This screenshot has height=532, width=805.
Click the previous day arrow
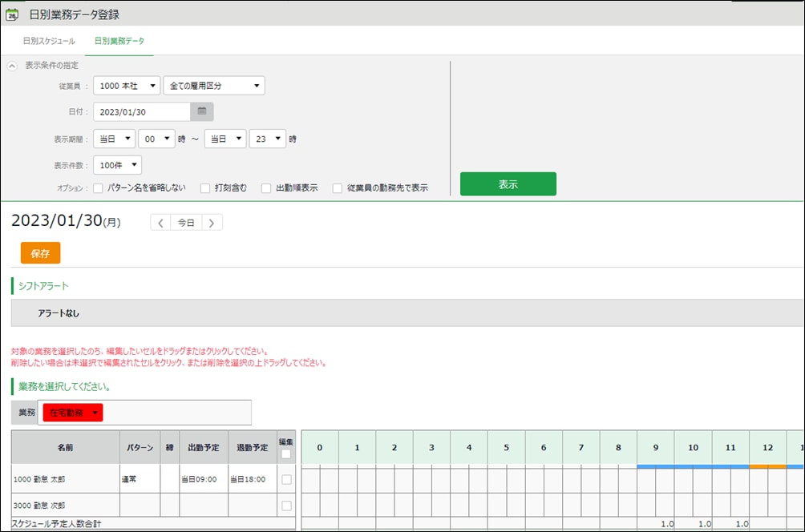point(160,223)
